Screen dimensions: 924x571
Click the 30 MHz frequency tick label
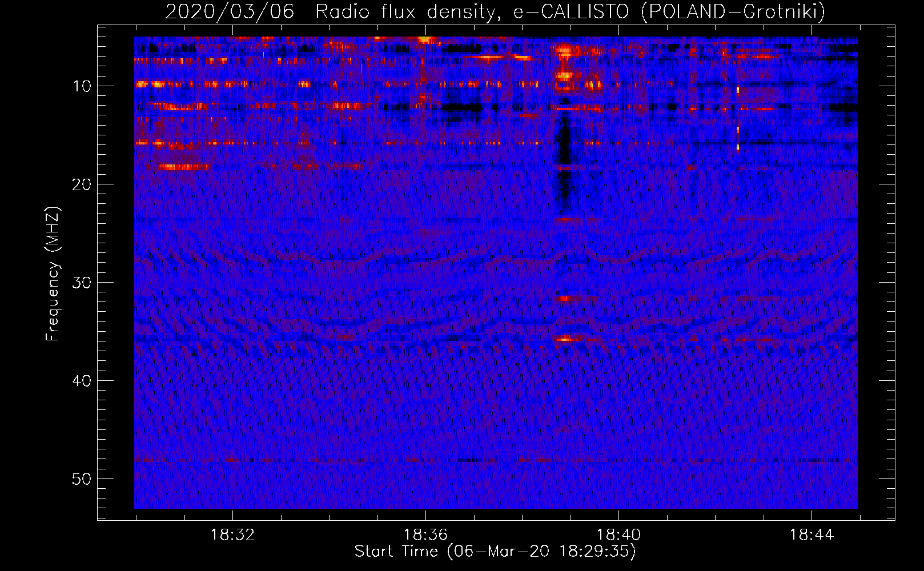tap(82, 283)
